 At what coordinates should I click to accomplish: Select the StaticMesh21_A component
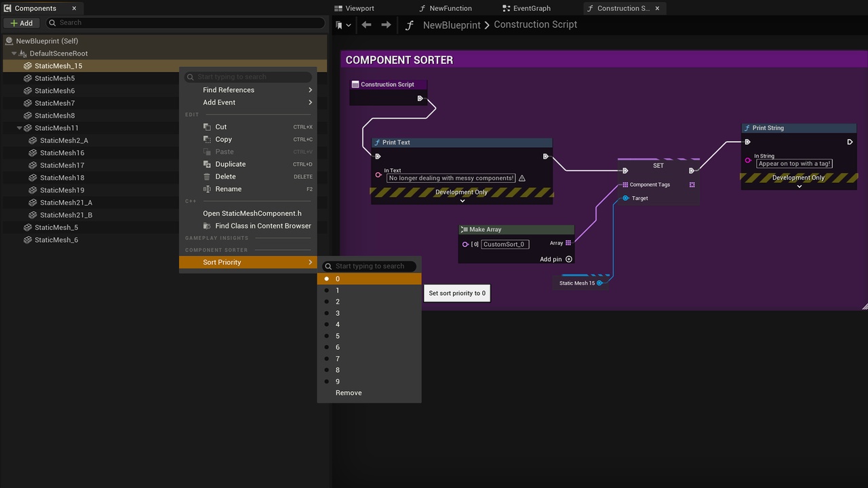click(x=66, y=203)
